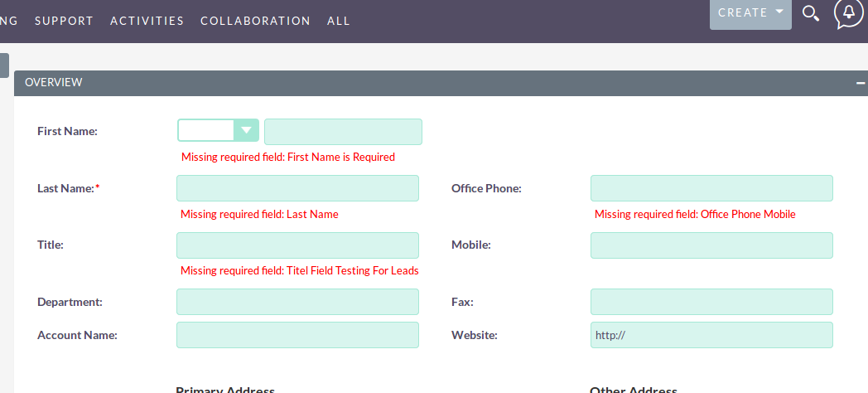Click the 'Fax:' field label
The height and width of the screenshot is (393, 868).
(462, 302)
